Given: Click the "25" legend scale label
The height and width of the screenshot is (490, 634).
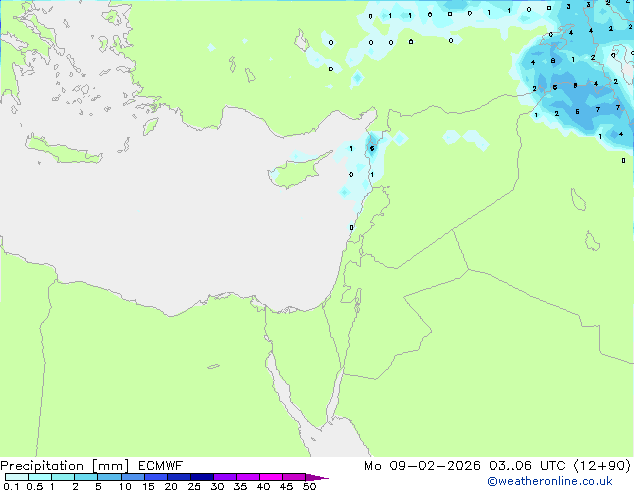Looking at the screenshot, I should (194, 486).
